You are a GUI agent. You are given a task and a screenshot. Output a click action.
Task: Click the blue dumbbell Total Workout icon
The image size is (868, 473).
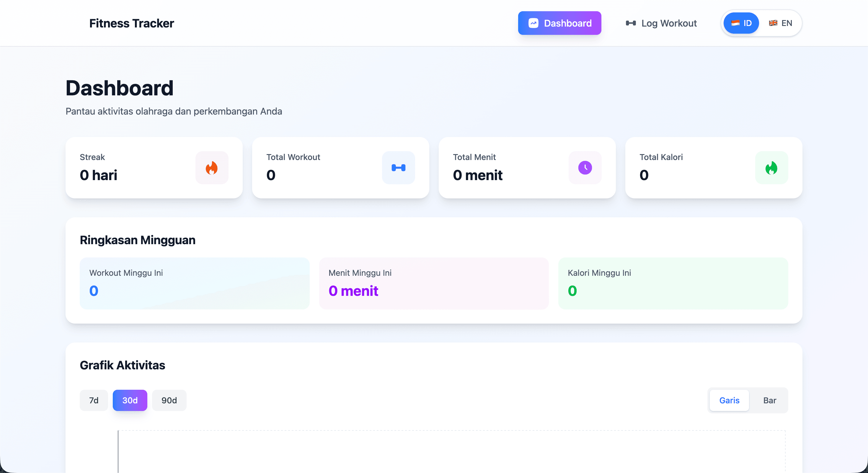pyautogui.click(x=398, y=168)
